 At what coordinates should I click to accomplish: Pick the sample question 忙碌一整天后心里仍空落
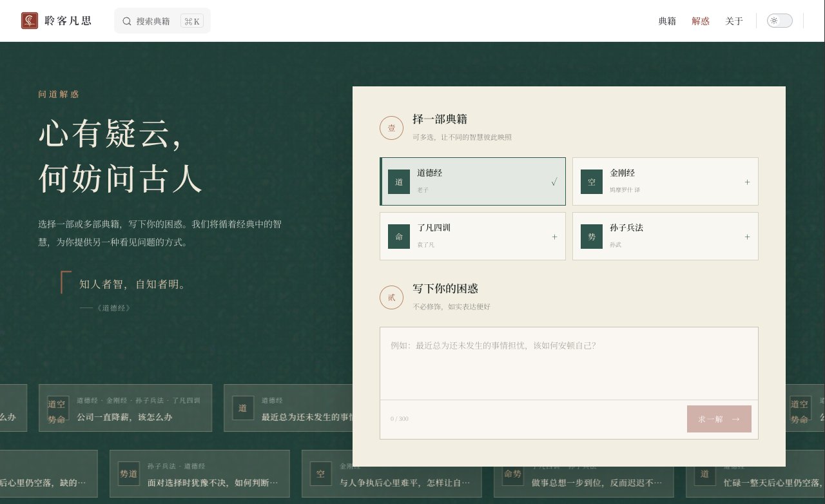[x=755, y=474]
